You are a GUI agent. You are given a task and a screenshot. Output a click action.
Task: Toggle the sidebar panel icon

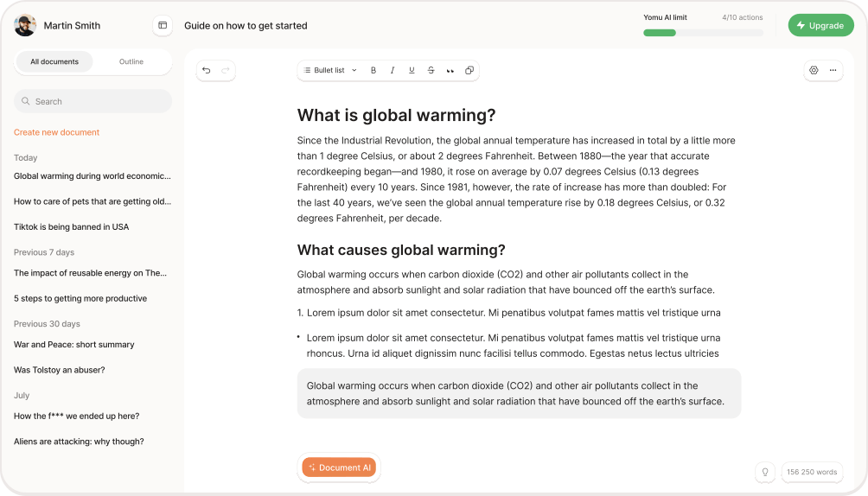163,26
